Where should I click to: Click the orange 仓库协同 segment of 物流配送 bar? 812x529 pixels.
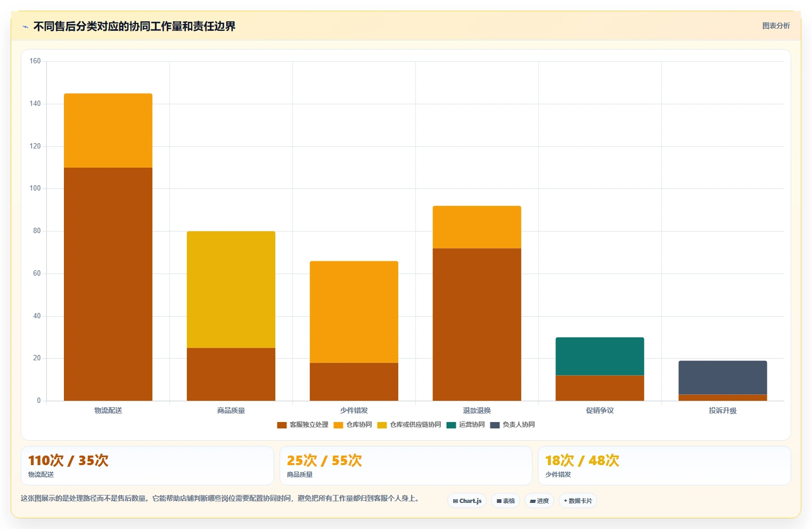(x=108, y=130)
